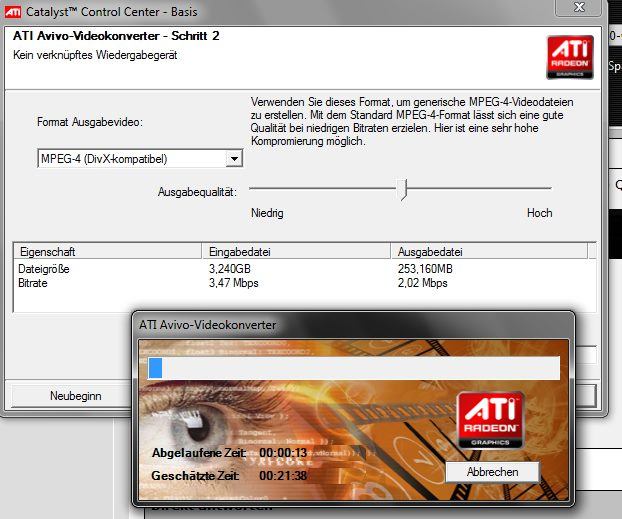622x519 pixels.
Task: Close the Catalyst Control Center window
Action: point(579,7)
